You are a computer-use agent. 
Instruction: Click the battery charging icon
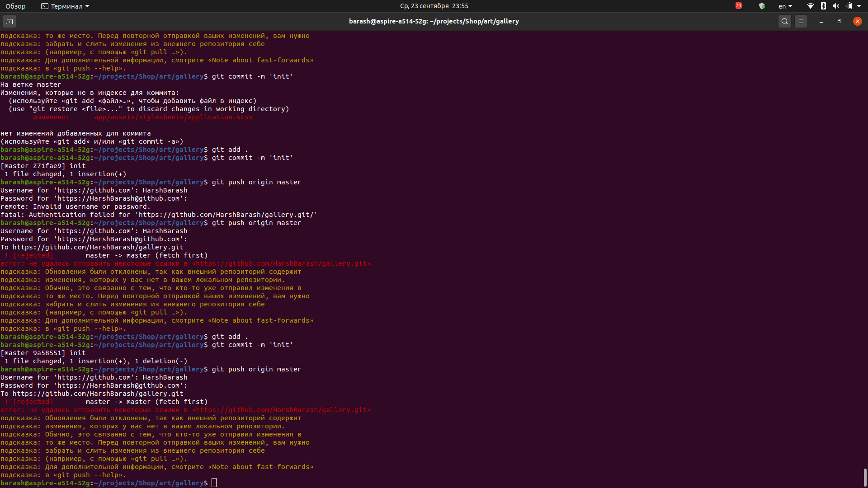click(849, 6)
